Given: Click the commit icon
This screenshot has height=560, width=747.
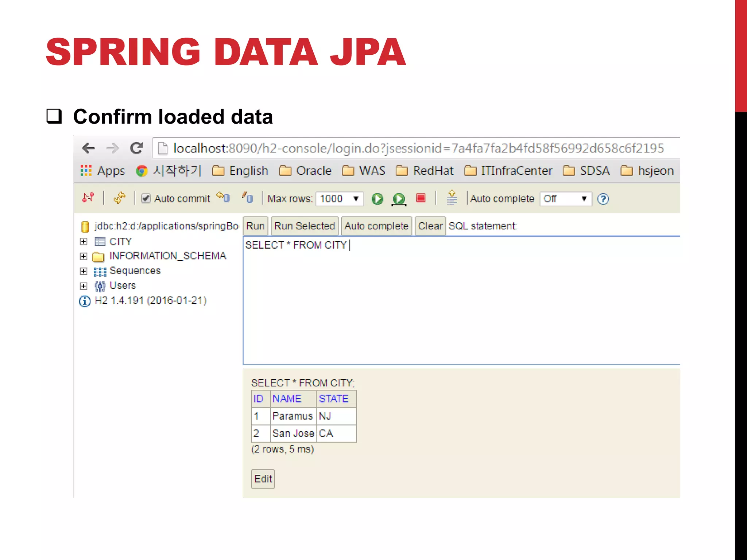Looking at the screenshot, I should click(247, 198).
